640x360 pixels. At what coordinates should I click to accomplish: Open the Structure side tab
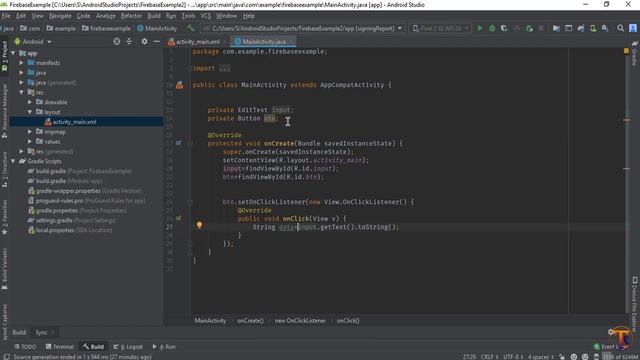pos(4,169)
